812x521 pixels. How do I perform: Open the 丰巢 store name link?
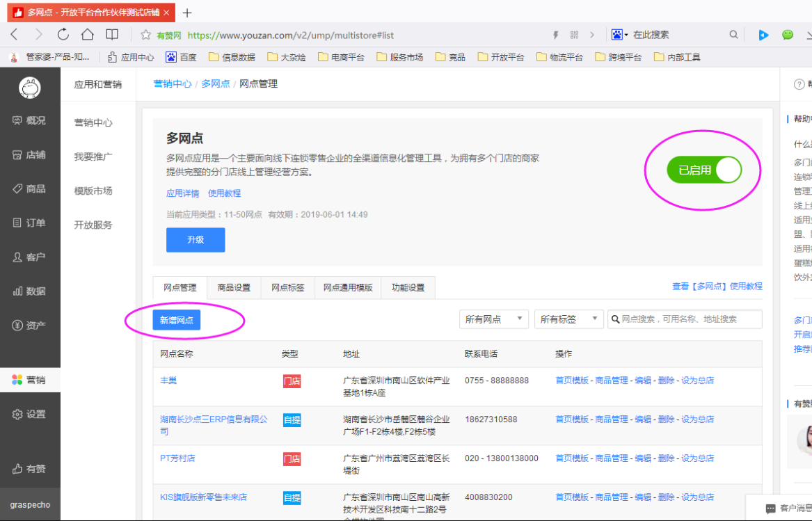tap(168, 380)
